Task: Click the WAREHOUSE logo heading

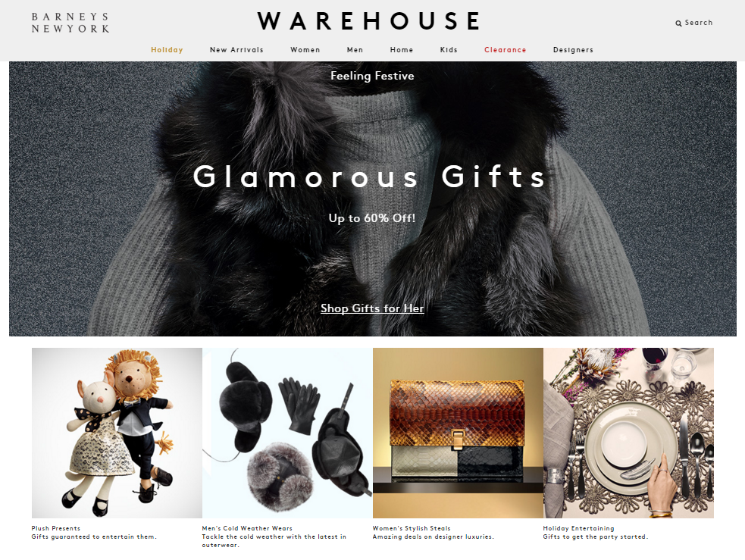Action: (x=369, y=21)
